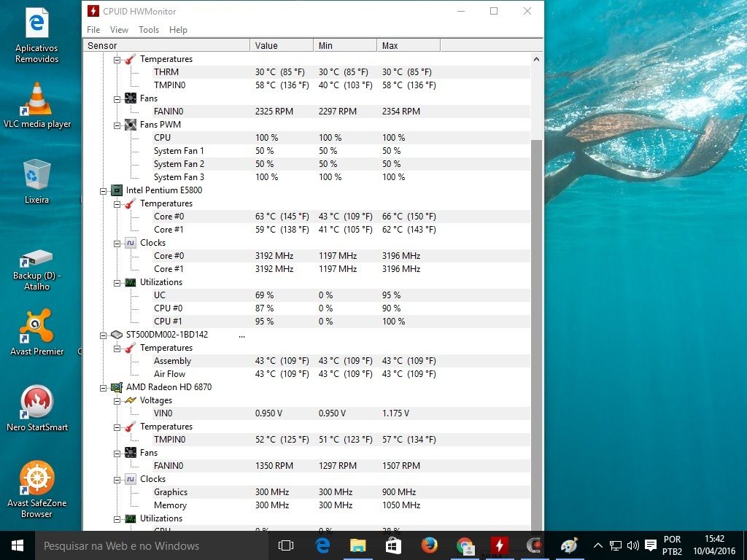Open the taskbar clock showing 15:42
The image size is (747, 560).
[x=714, y=545]
